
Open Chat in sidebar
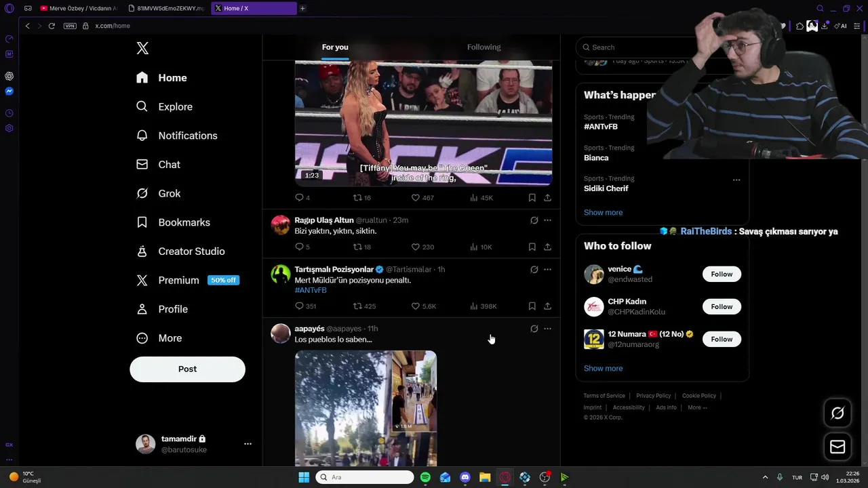coord(158,165)
